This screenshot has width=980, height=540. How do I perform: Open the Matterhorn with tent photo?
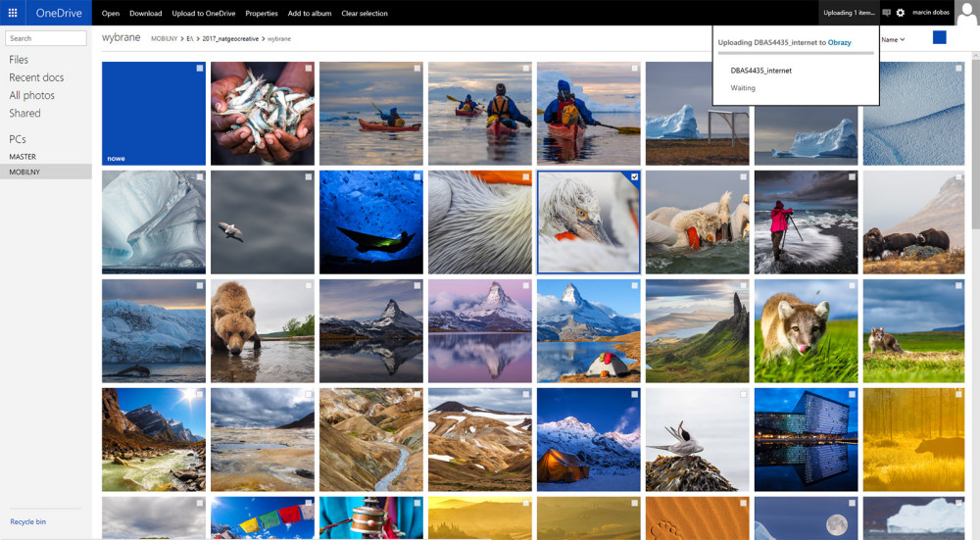point(589,330)
